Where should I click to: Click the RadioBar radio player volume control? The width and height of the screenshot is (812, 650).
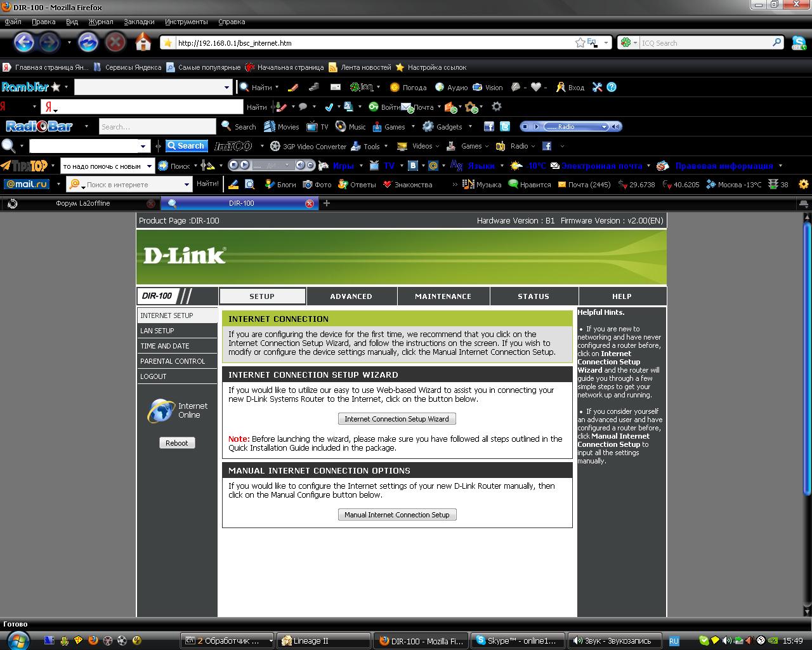pyautogui.click(x=616, y=127)
